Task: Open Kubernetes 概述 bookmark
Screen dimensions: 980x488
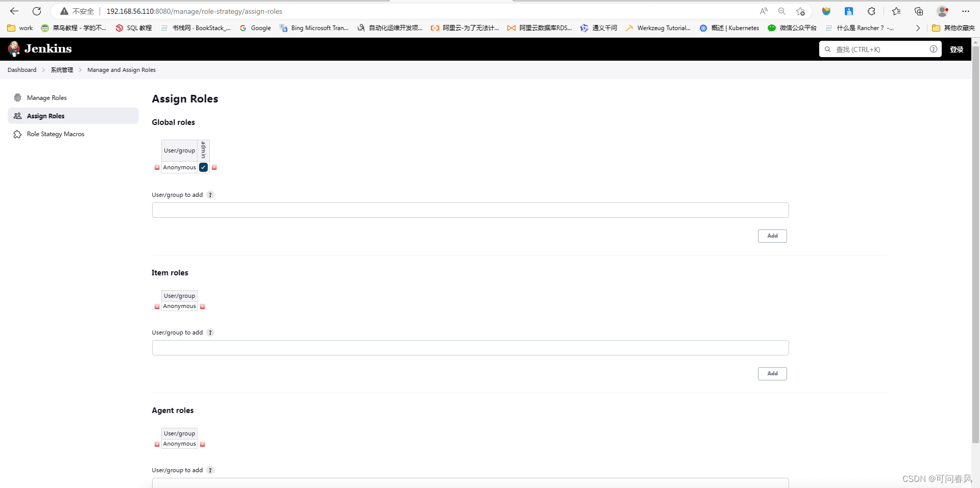Action: point(729,28)
